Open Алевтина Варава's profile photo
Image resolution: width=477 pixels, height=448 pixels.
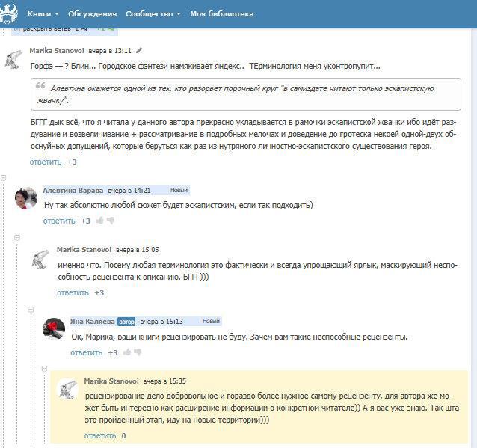(26, 197)
